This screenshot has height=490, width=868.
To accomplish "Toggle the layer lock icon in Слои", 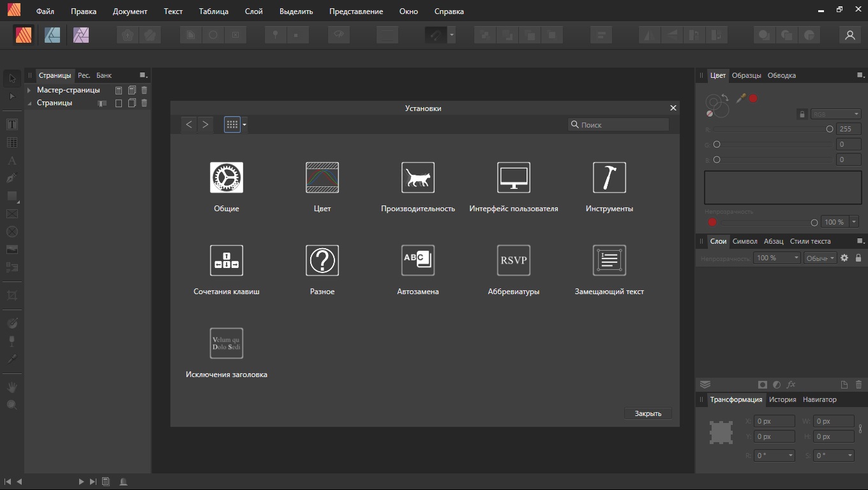I will point(858,258).
